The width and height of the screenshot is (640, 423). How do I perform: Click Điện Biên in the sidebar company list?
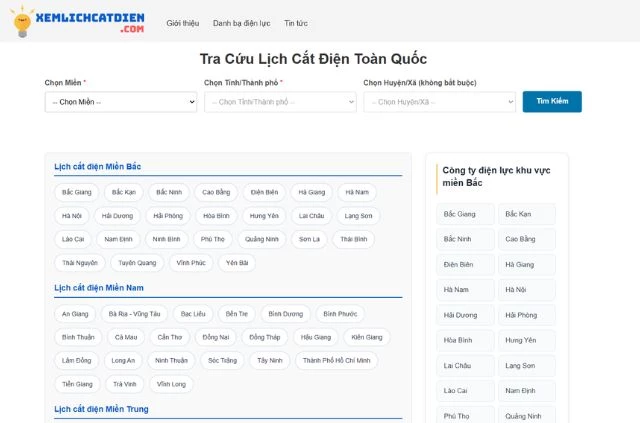[x=461, y=265]
